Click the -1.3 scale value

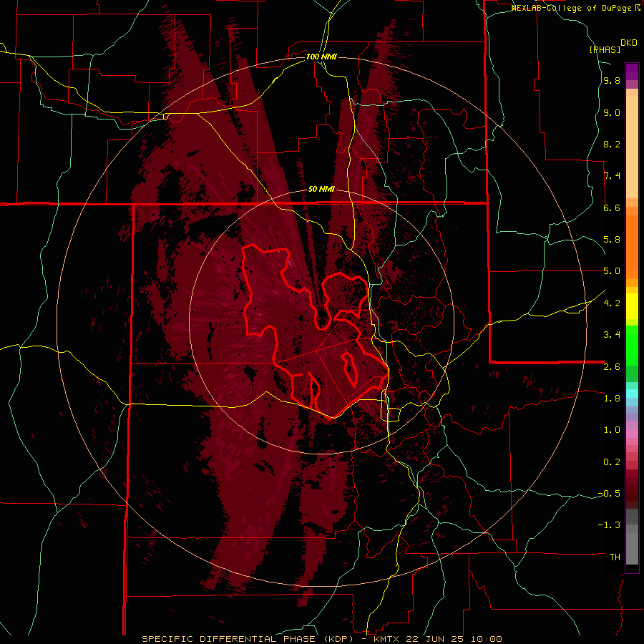(609, 525)
